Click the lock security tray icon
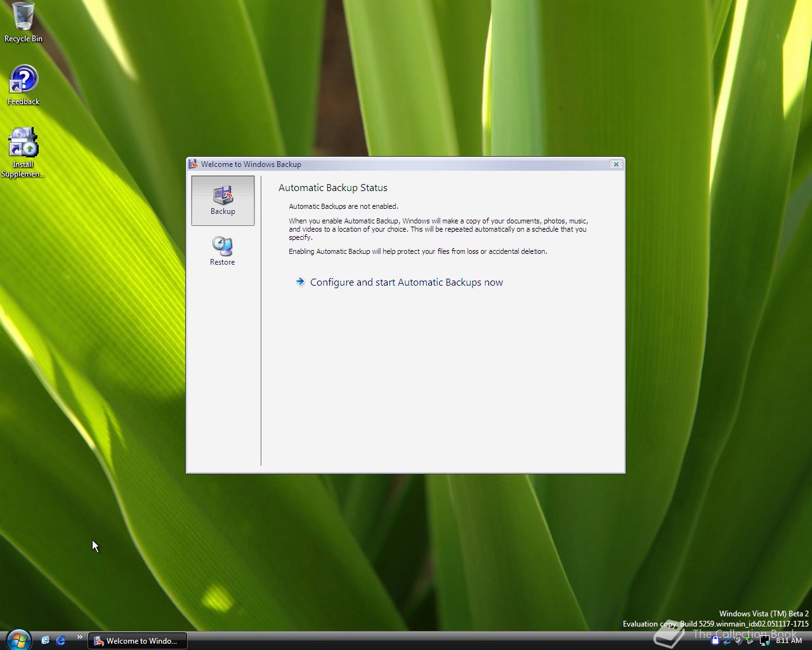The height and width of the screenshot is (650, 812). coord(716,640)
